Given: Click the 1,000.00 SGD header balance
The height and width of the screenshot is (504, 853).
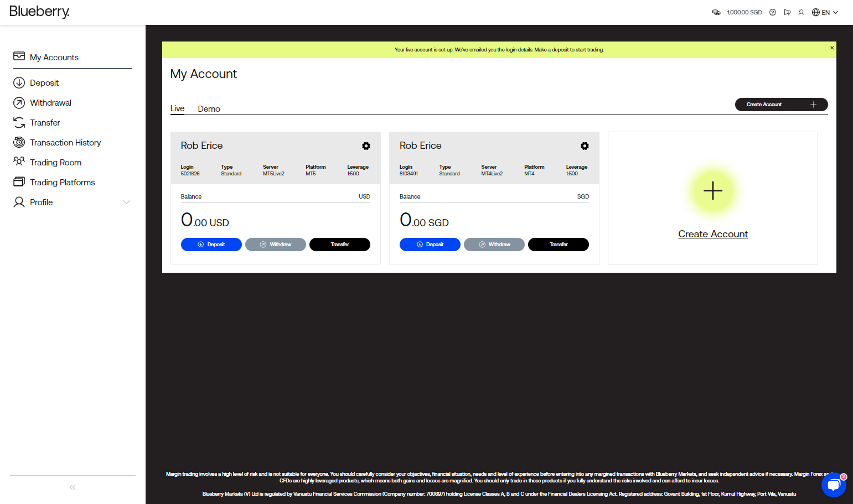Looking at the screenshot, I should (745, 12).
